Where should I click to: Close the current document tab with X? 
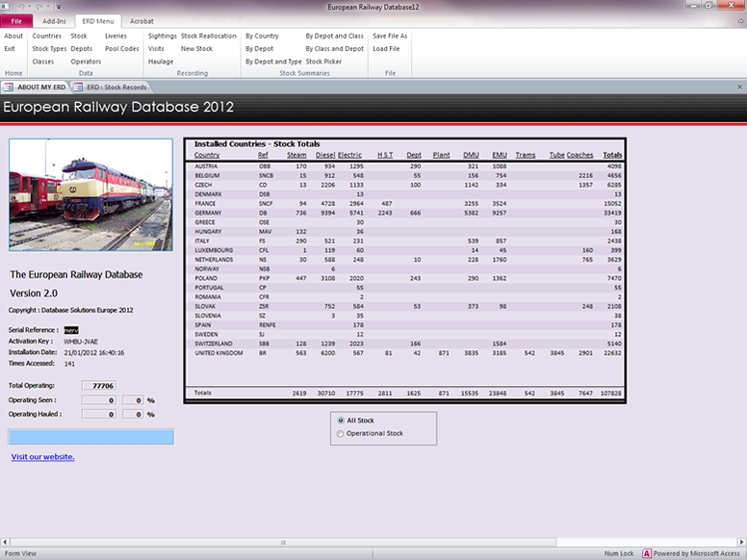coord(739,87)
